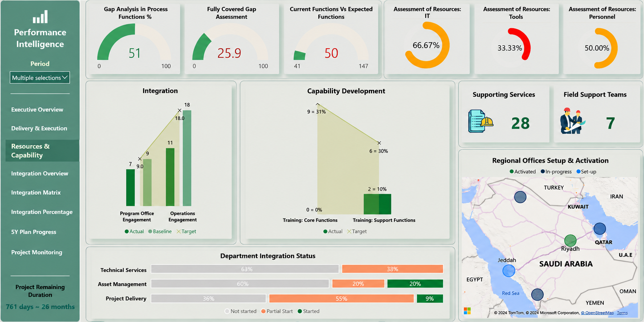Click the IT resources 66.67% donut
Viewport: 644px width, 322px height.
point(427,45)
